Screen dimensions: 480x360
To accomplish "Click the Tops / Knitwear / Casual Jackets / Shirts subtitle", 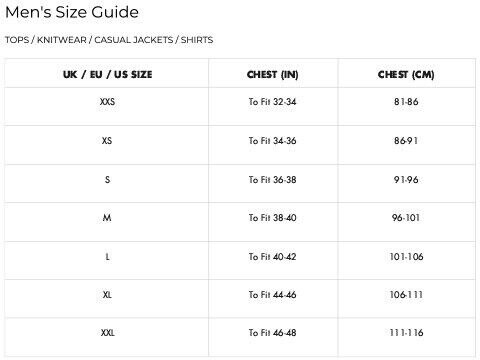I will pyautogui.click(x=109, y=40).
